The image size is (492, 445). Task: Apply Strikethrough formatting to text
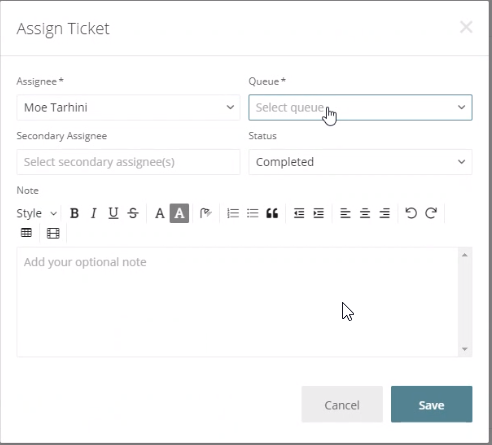coord(133,213)
